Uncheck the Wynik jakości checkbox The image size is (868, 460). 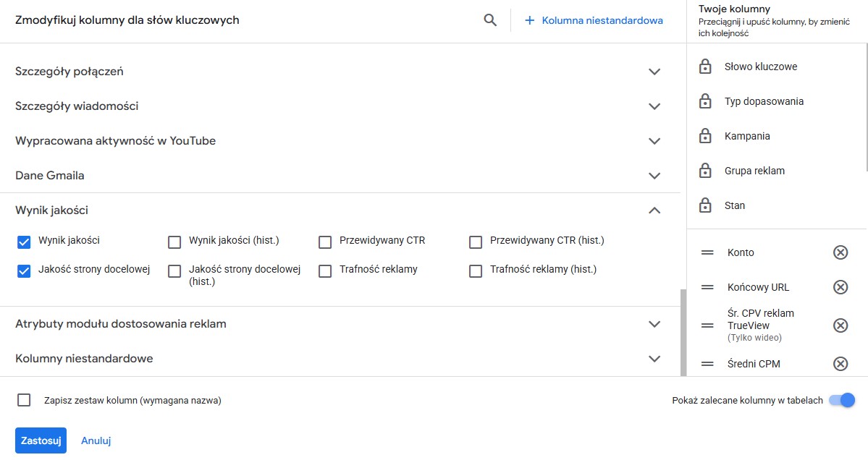24,242
